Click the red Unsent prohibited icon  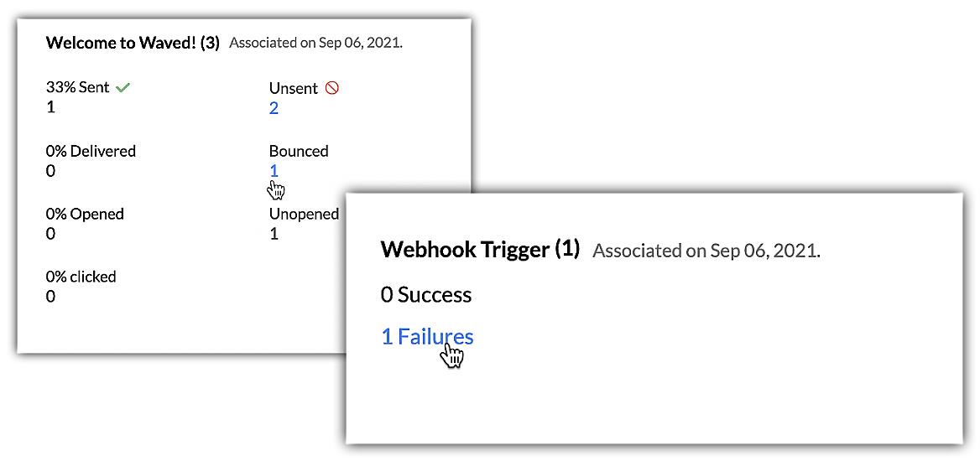332,88
